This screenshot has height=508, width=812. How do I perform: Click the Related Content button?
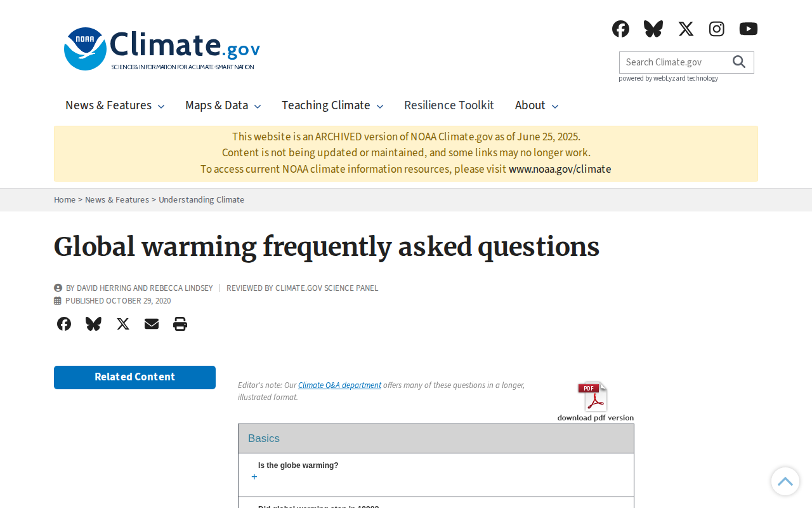click(134, 377)
